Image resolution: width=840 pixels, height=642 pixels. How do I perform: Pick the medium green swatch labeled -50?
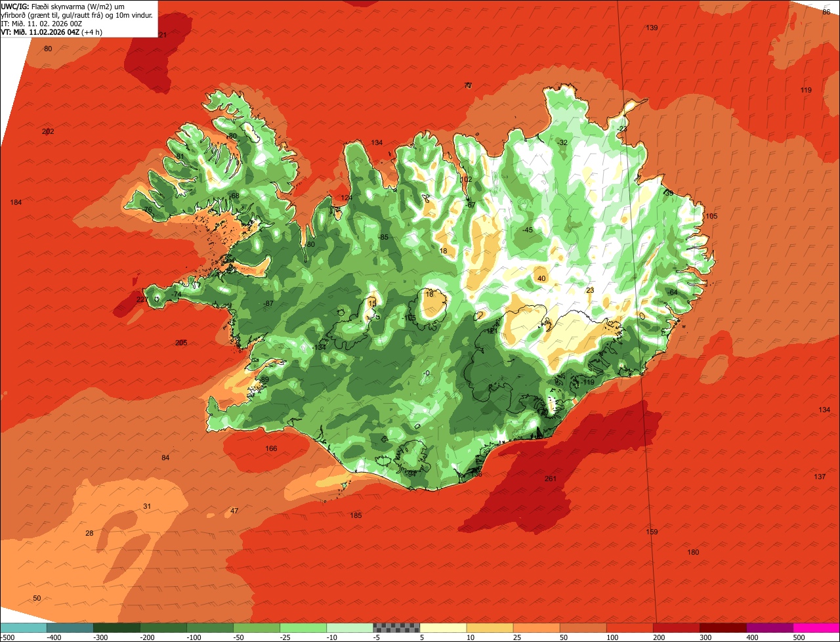256,627
